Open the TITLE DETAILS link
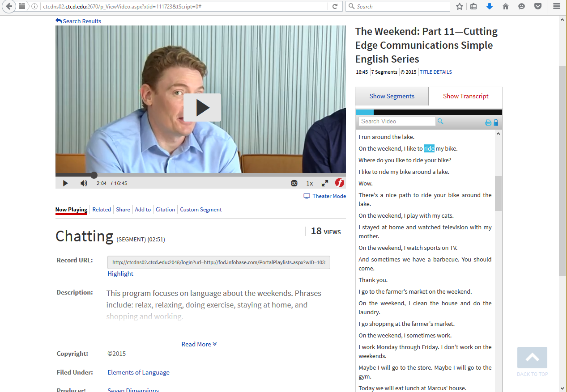 pyautogui.click(x=436, y=72)
